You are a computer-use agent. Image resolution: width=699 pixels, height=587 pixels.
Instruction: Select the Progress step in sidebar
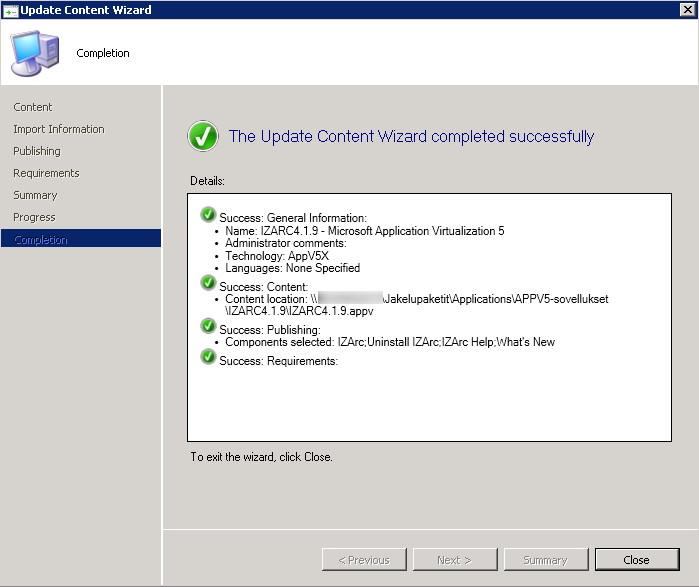(x=34, y=217)
